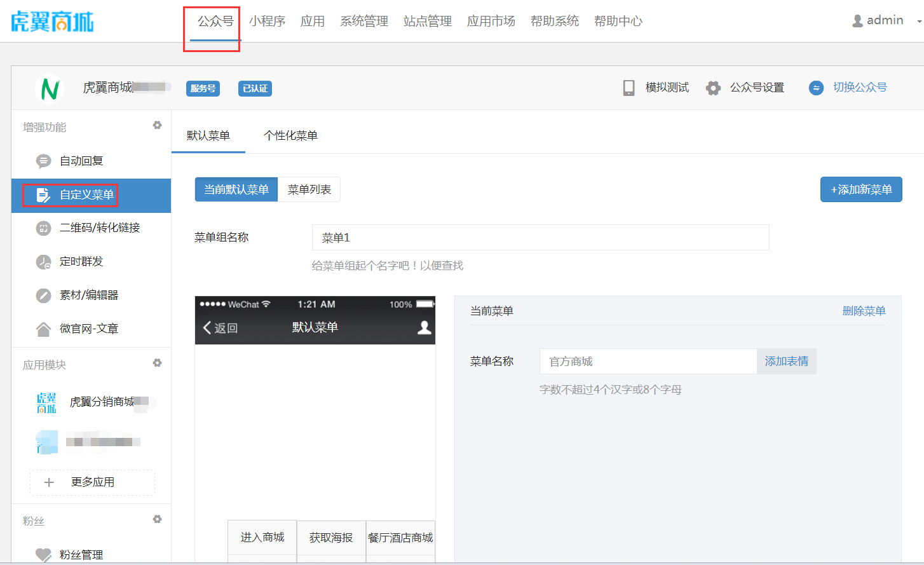Click the 粉丝管理 heart icon
924x565 pixels.
[x=43, y=555]
